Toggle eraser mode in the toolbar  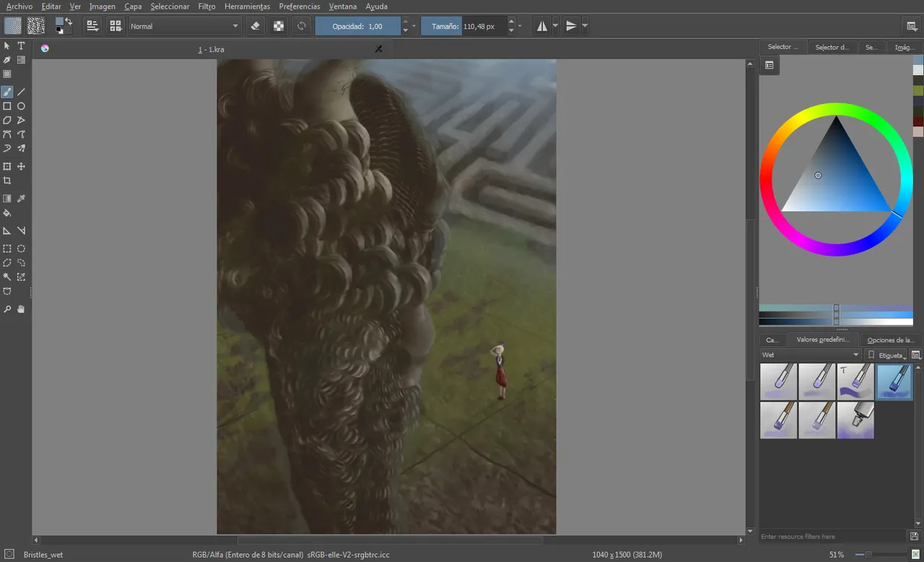point(255,26)
